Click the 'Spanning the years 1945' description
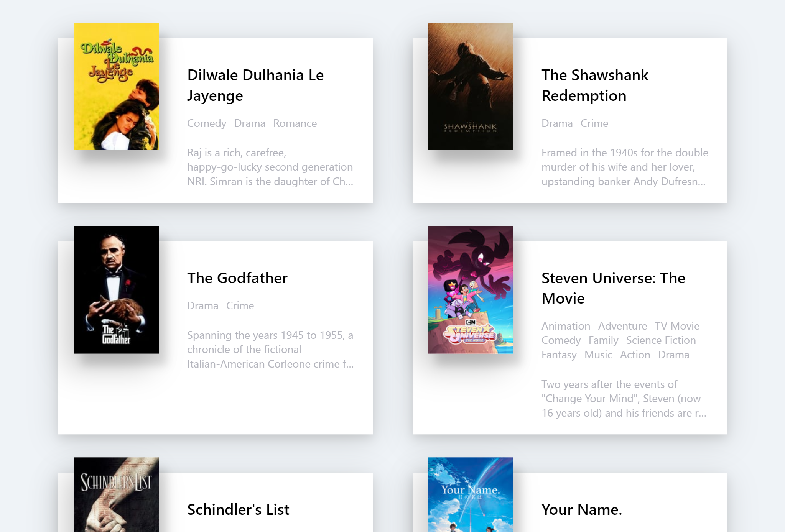Screen dimensions: 785x532 pyautogui.click(x=270, y=350)
